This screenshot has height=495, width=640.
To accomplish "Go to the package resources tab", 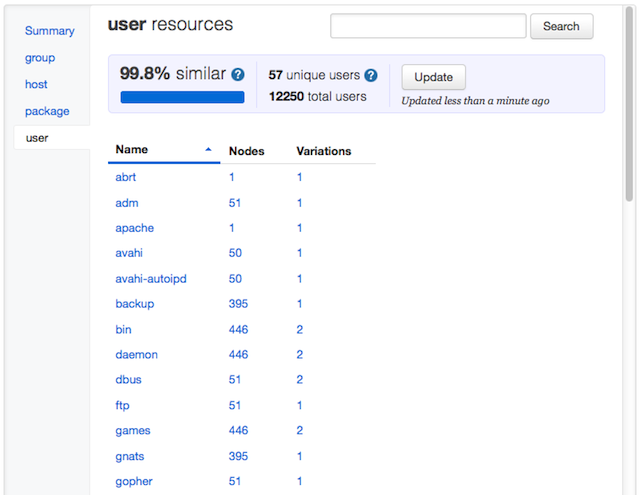I will [47, 111].
